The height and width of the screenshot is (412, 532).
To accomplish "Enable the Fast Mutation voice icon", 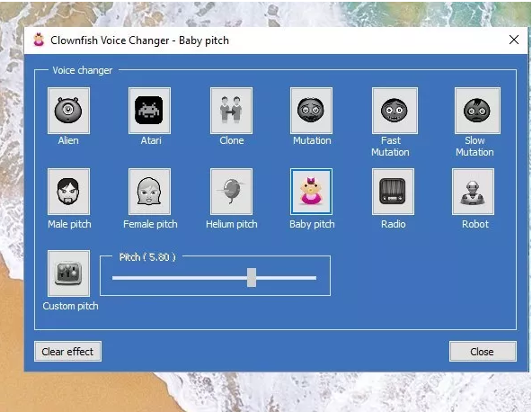I will pyautogui.click(x=395, y=111).
